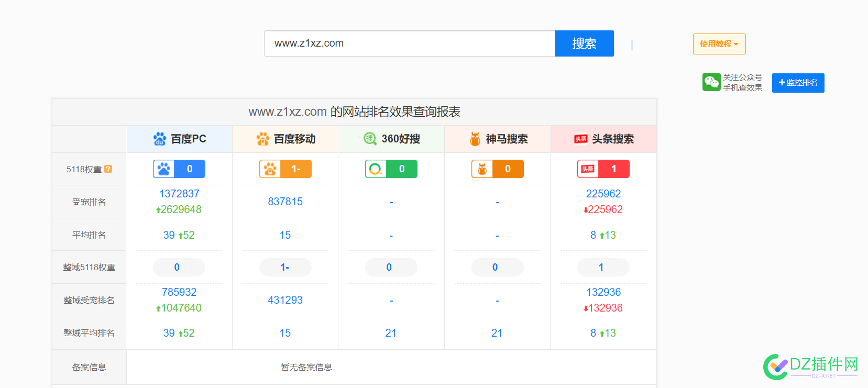Select the 百度移动 column header
The width and height of the screenshot is (868, 388).
coord(285,139)
